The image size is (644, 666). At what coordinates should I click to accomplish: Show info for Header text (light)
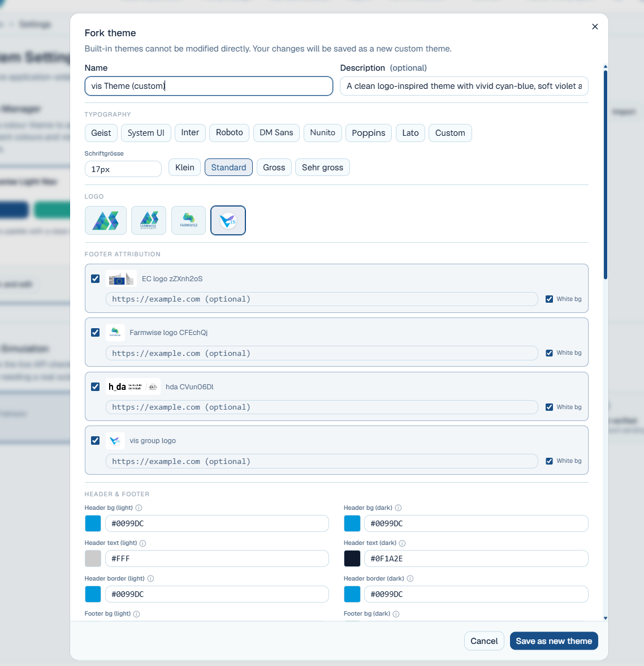point(143,543)
